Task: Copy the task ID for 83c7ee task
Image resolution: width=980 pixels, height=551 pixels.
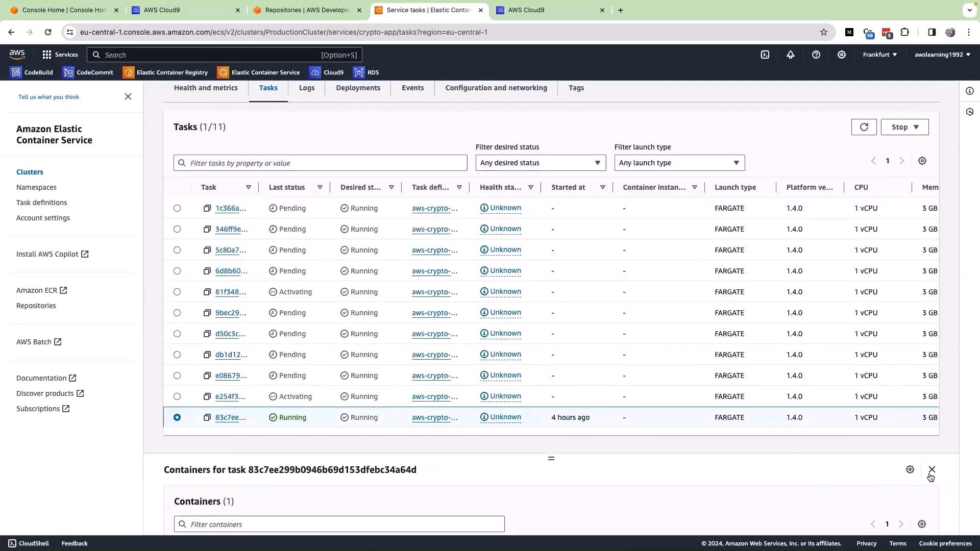Action: pyautogui.click(x=207, y=417)
